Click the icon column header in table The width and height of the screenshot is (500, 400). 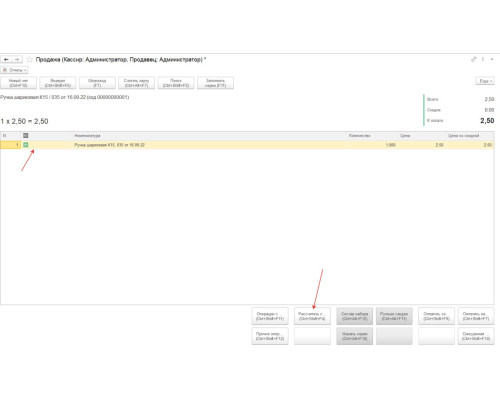[x=26, y=136]
